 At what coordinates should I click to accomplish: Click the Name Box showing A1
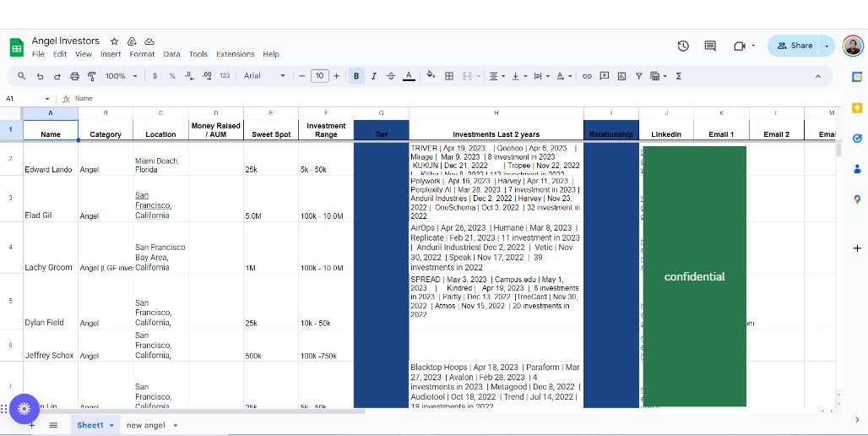point(28,99)
